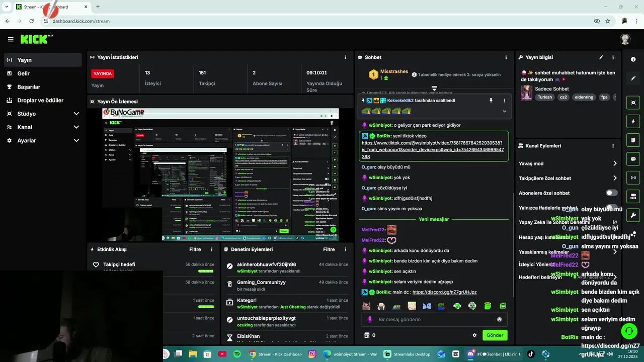Edit stream info with the Yayın bilgisi pencil
This screenshot has width=644, height=362.
point(601,57)
